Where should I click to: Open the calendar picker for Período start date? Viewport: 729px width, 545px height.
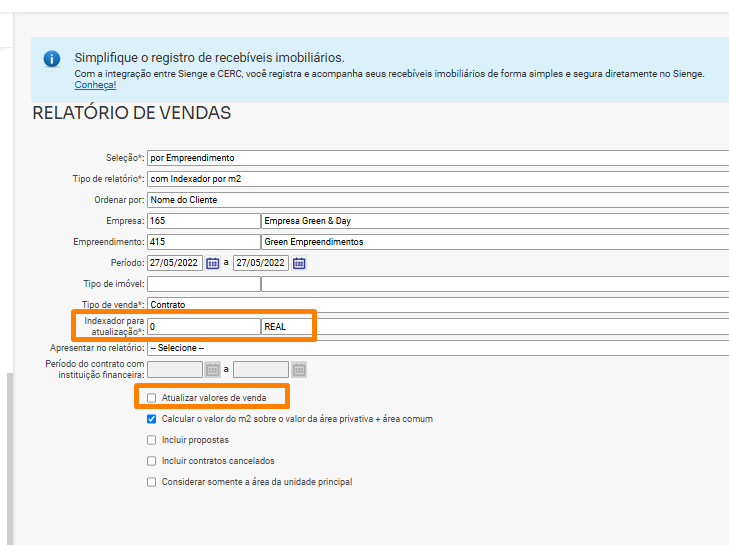point(212,263)
